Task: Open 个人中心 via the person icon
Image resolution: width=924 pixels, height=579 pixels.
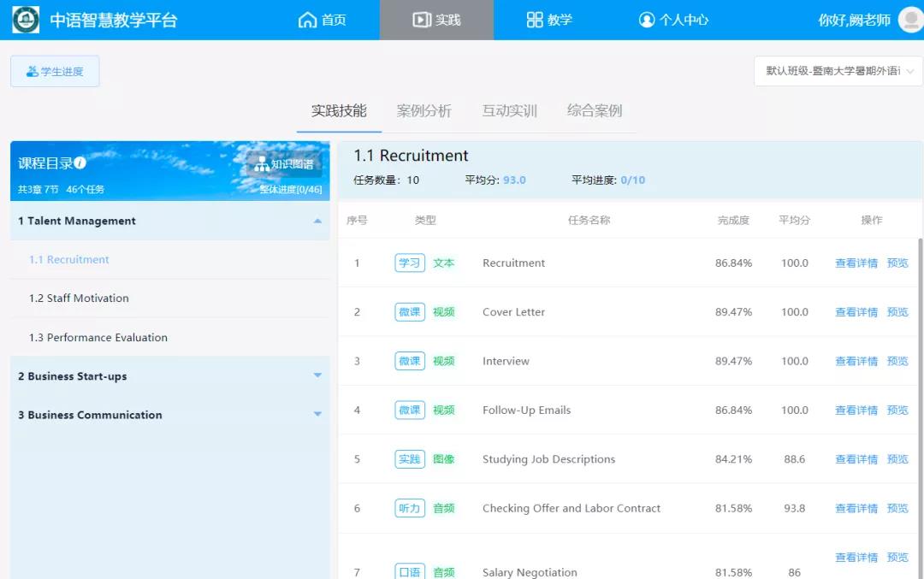Action: [x=647, y=20]
